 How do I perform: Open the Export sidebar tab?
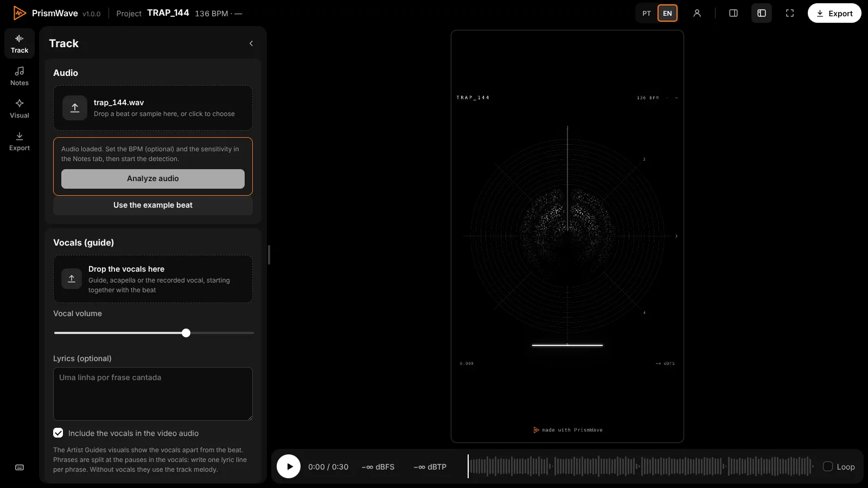point(20,141)
